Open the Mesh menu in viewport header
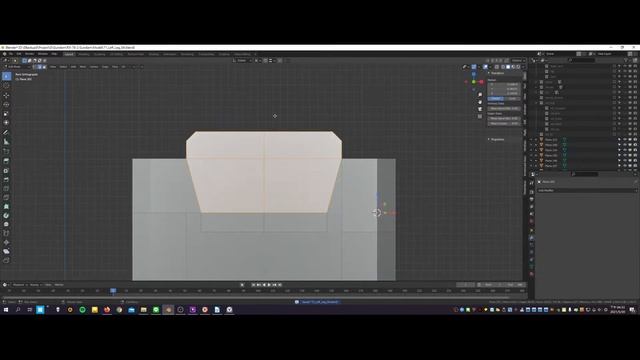Screen dimensions: 640x360 [83, 67]
